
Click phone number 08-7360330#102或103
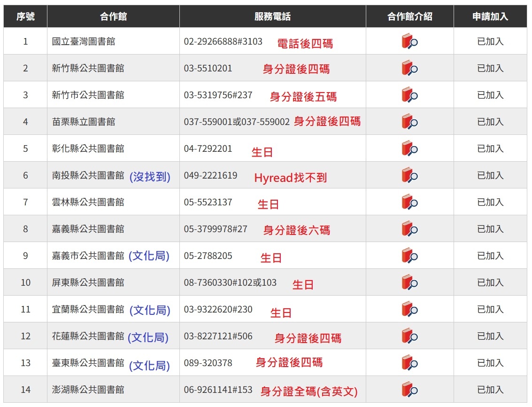coord(230,283)
